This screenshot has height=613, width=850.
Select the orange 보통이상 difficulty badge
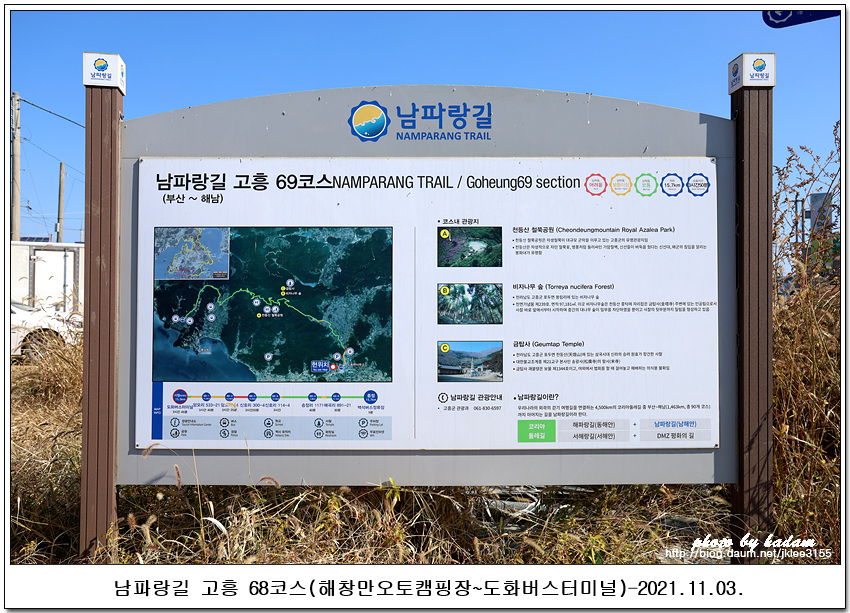pyautogui.click(x=621, y=185)
